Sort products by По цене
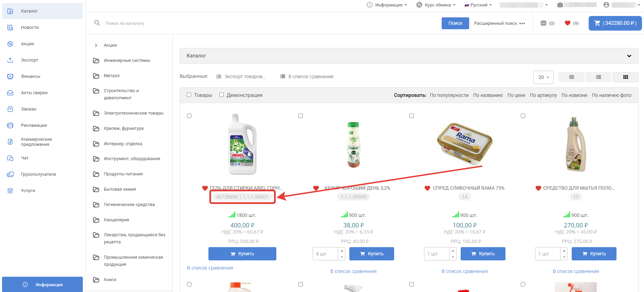This screenshot has width=644, height=292. pyautogui.click(x=516, y=95)
